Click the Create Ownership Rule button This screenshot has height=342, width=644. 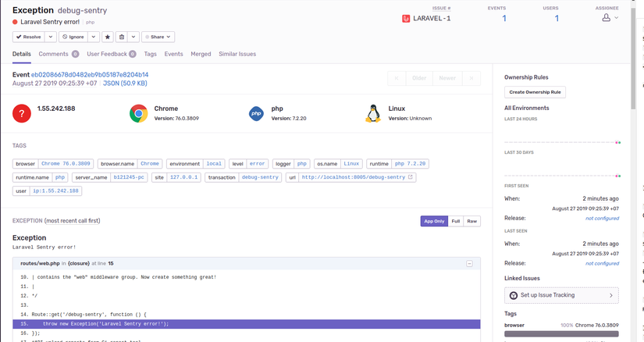[535, 92]
